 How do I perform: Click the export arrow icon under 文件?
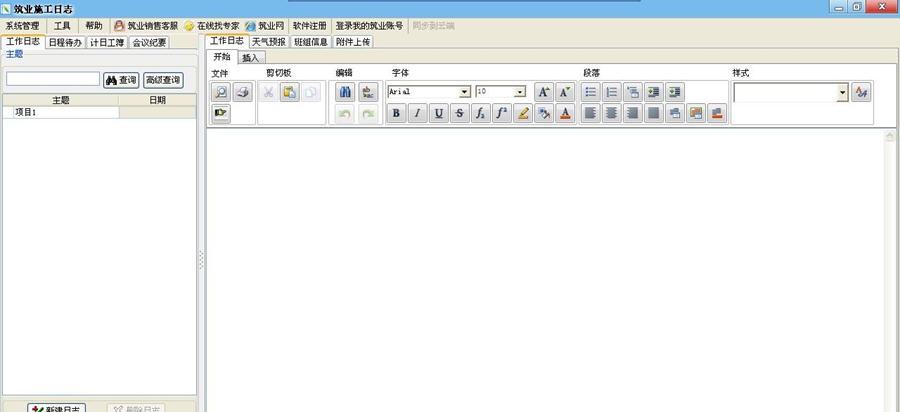[221, 113]
